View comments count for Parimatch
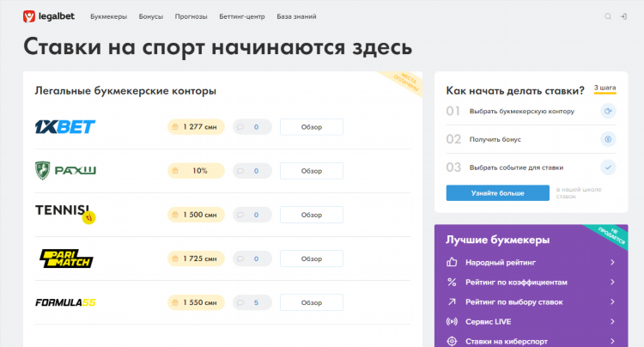The image size is (644, 347). pos(252,259)
